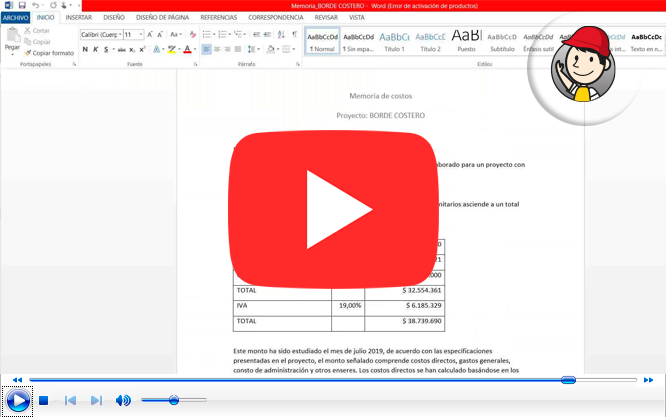The height and width of the screenshot is (417, 666).
Task: Switch to REVISAR tab
Action: coord(326,17)
